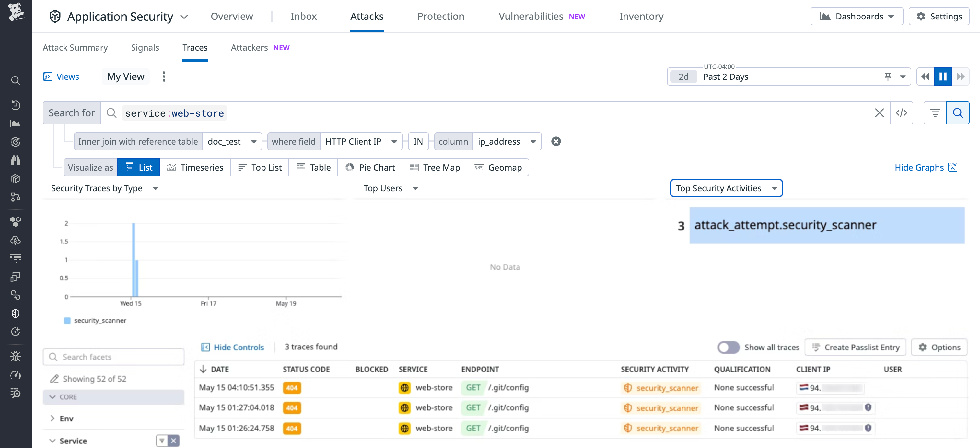Open the Top Security Activities dropdown
The width and height of the screenshot is (980, 448).
click(726, 188)
